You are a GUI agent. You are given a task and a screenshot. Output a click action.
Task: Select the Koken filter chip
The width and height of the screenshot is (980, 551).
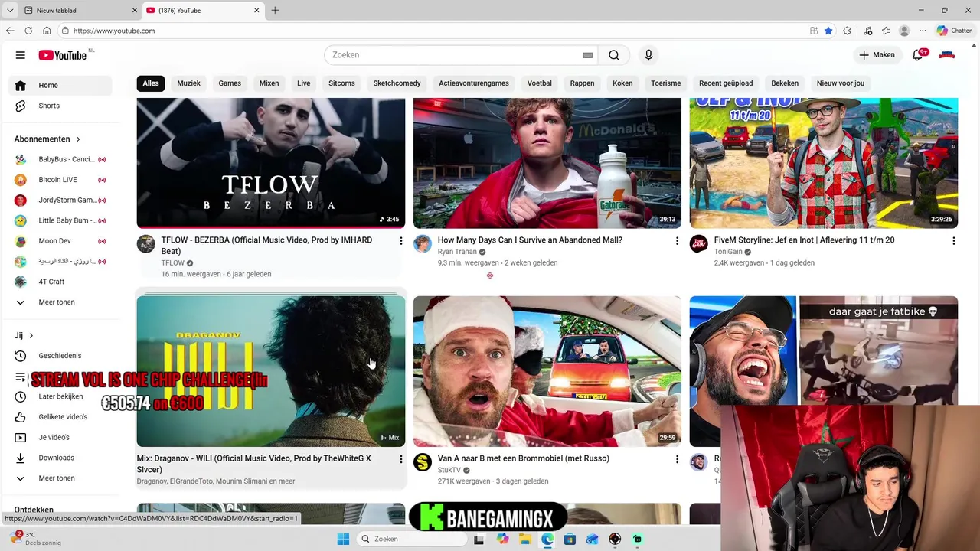(x=622, y=83)
